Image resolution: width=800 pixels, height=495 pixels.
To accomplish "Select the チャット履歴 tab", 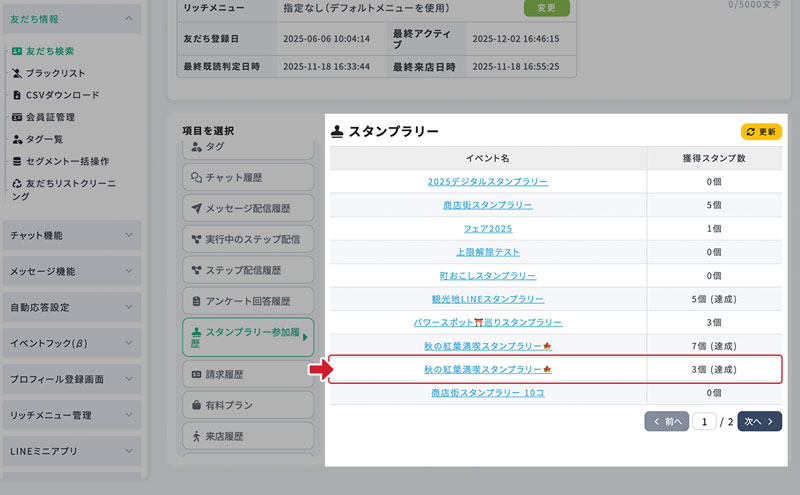I will click(247, 178).
